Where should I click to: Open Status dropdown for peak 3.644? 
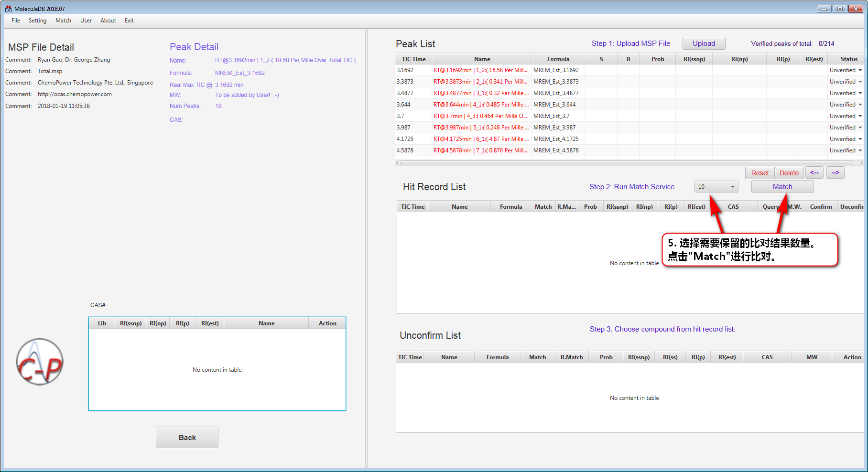tap(860, 105)
